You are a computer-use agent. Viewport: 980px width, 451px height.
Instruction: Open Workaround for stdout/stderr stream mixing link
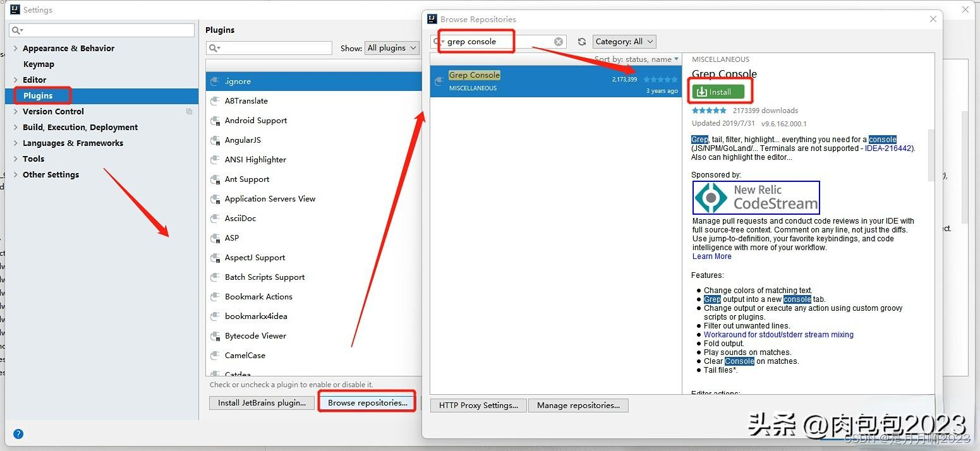pyautogui.click(x=778, y=335)
